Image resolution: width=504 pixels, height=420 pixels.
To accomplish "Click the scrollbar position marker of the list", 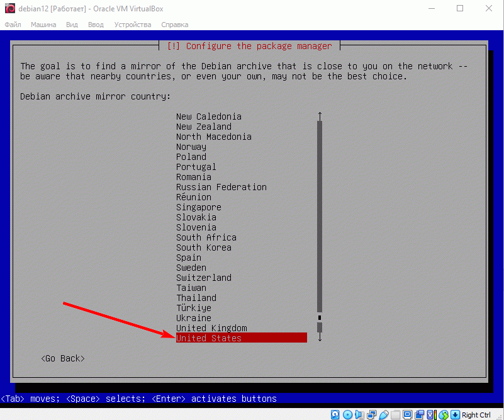I will pos(320,318).
